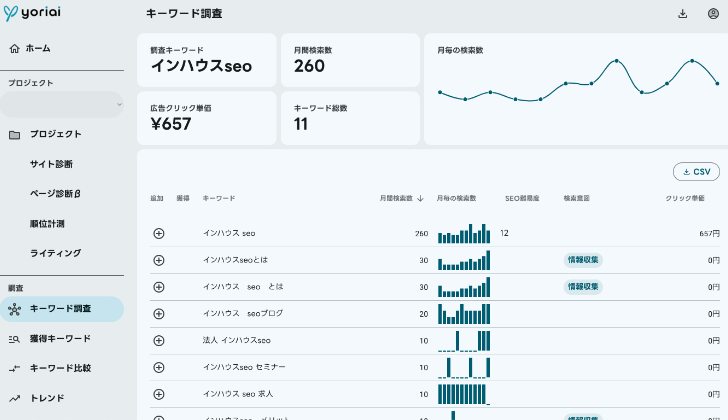Viewport: 728px width, 420px height.
Task: Open 獲得キーワード in sidebar
Action: coord(60,338)
